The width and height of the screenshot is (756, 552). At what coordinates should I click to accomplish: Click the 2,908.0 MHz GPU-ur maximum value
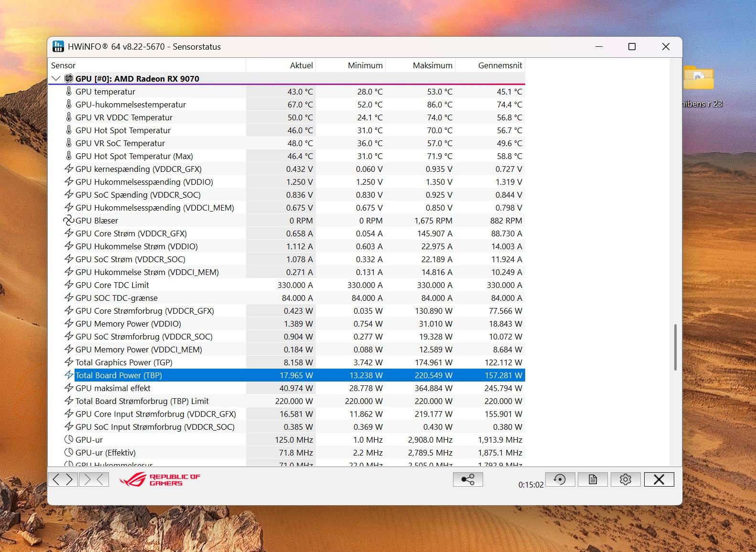click(x=430, y=439)
